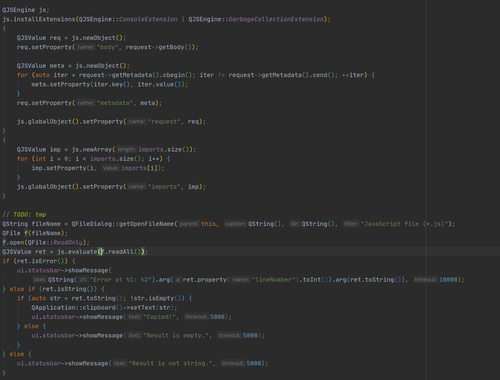Click the QApplication::clipboard() call

pyautogui.click(x=73, y=308)
